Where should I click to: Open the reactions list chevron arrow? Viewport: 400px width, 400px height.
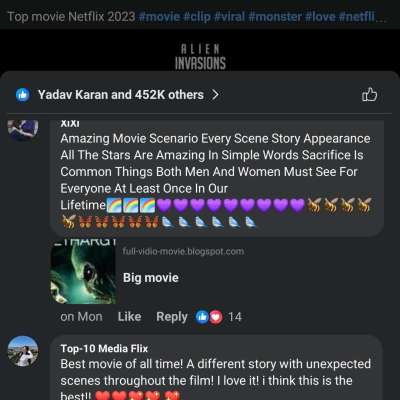tap(216, 95)
